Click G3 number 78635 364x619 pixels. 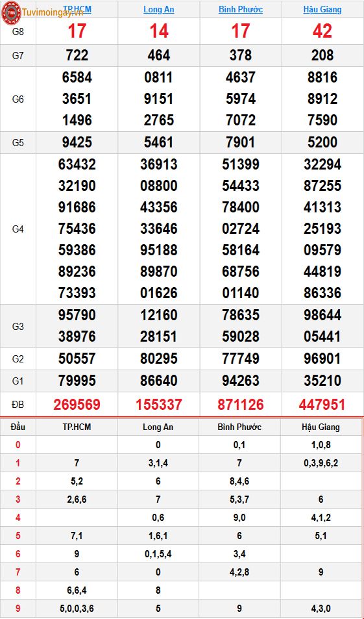point(241,315)
